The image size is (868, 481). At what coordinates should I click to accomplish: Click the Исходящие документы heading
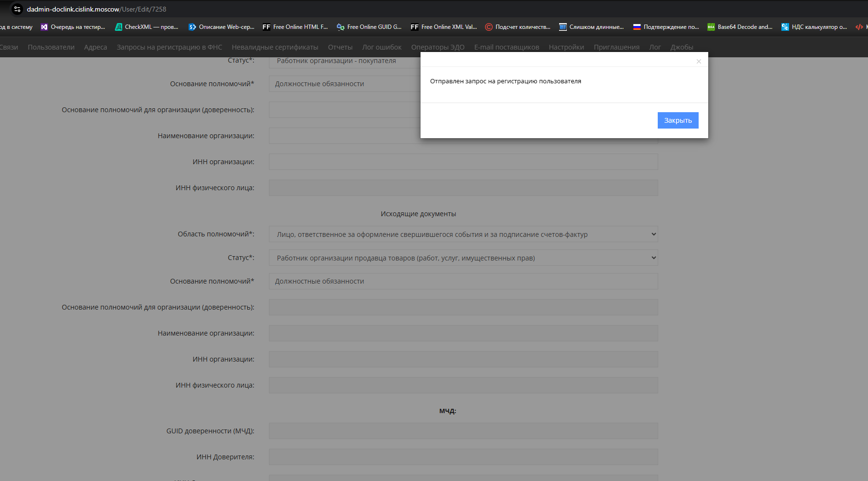pyautogui.click(x=419, y=214)
